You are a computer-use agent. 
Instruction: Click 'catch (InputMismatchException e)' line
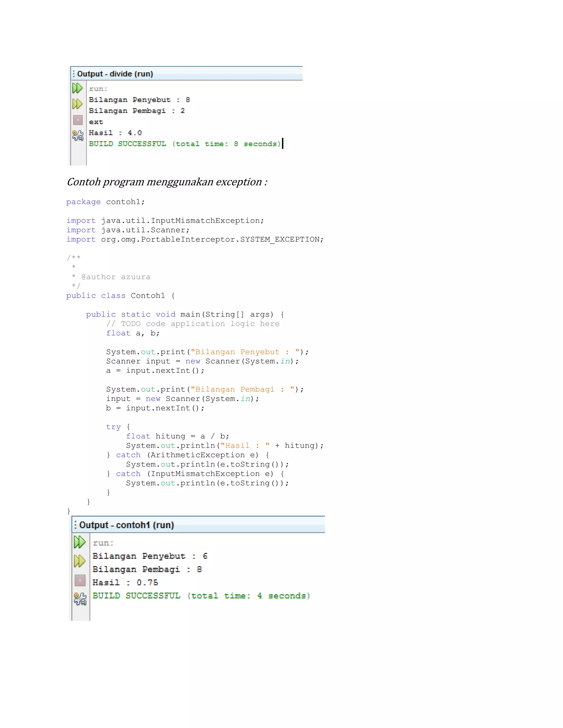click(x=195, y=474)
